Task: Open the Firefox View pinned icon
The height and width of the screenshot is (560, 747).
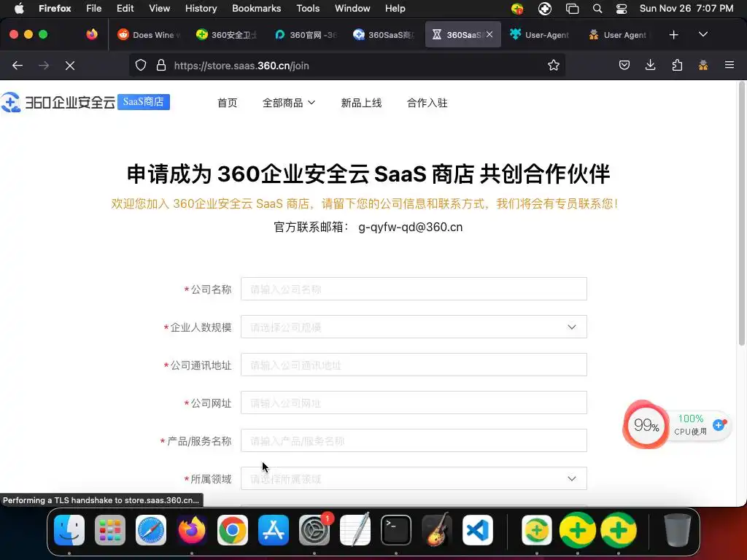Action: coord(92,34)
